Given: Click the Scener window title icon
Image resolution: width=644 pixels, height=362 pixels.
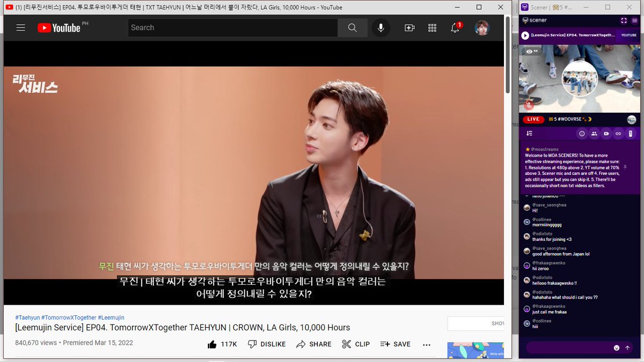Looking at the screenshot, I should [x=525, y=7].
